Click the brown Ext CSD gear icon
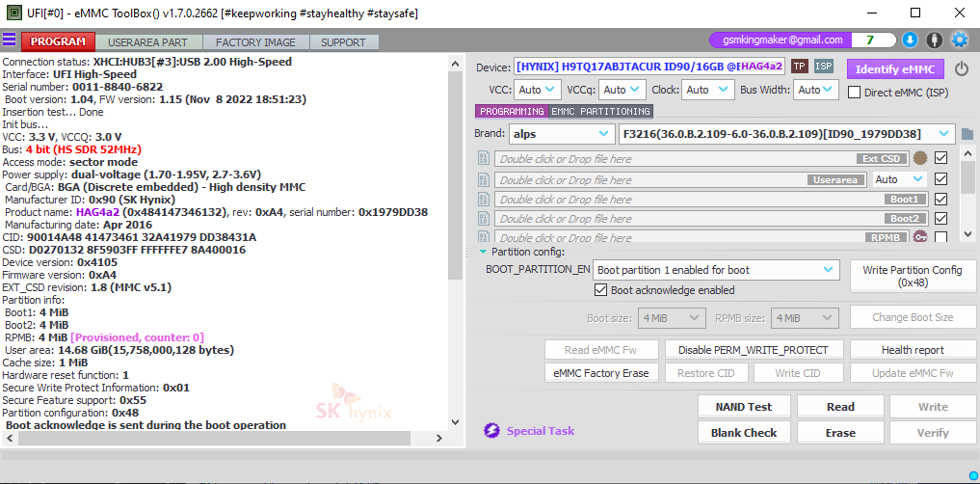Screen dimensions: 980x484 [x=919, y=158]
